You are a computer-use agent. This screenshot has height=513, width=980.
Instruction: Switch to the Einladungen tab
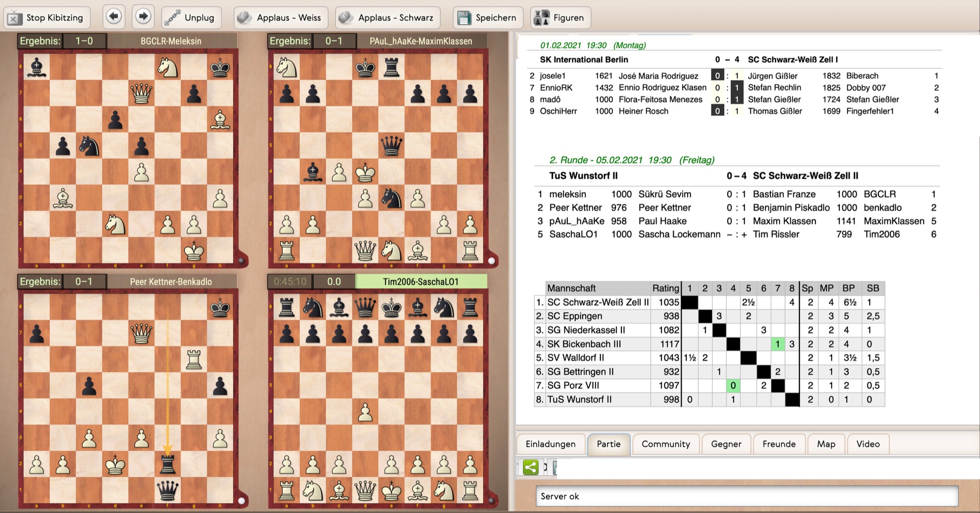pyautogui.click(x=550, y=444)
